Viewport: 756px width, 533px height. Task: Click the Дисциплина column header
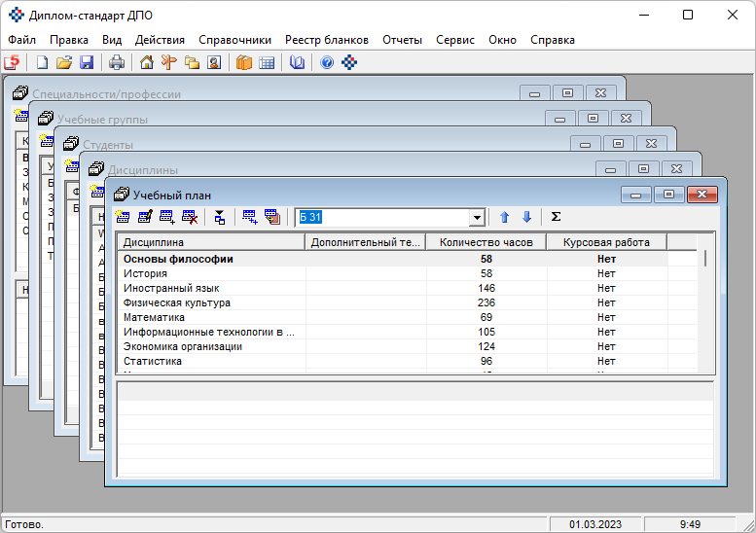click(210, 242)
